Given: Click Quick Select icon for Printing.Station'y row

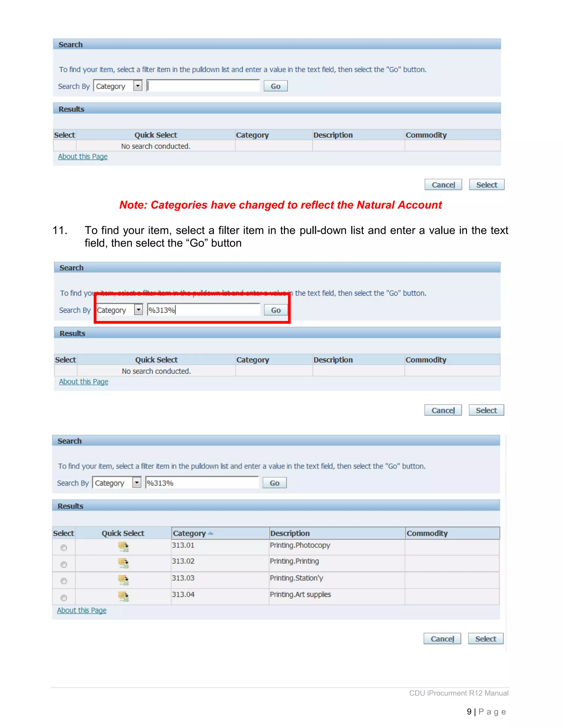Looking at the screenshot, I should point(123,580).
